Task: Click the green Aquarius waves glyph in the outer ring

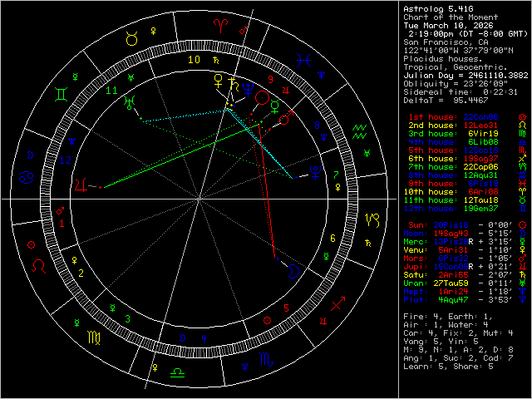Action: point(360,131)
